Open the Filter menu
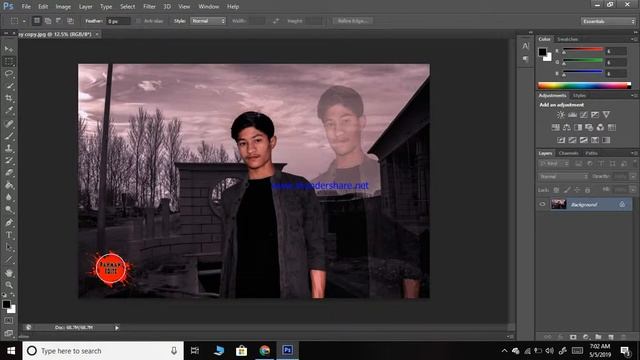The image size is (640, 360). pyautogui.click(x=149, y=7)
